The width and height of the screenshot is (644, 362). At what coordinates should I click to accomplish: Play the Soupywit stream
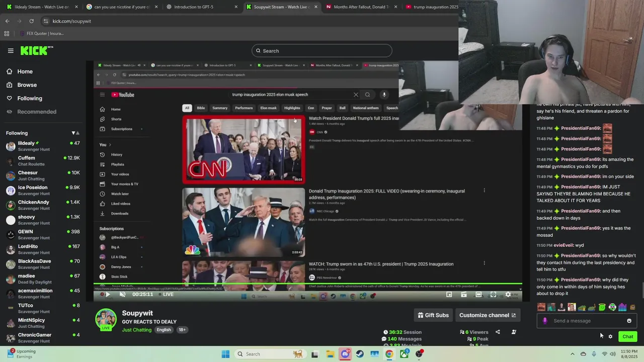point(107,295)
